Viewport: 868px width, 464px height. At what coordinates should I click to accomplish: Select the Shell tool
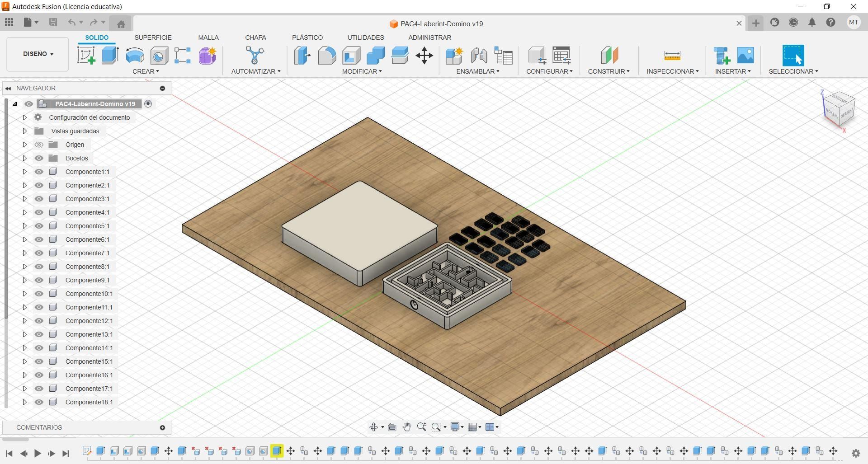351,56
